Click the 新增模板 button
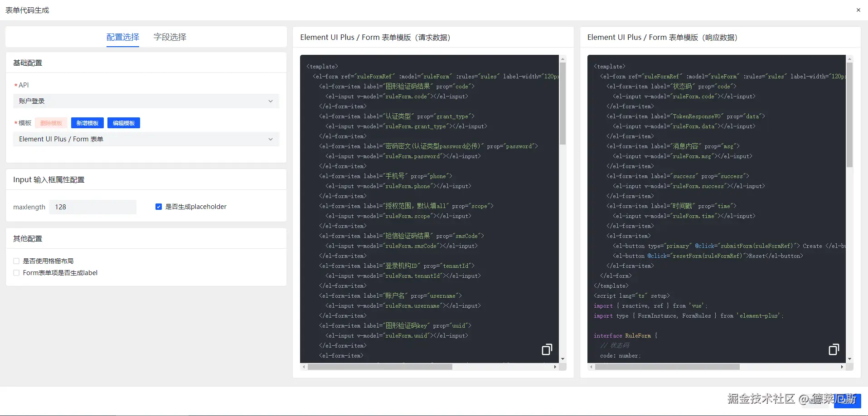The width and height of the screenshot is (868, 416). pyautogui.click(x=87, y=123)
